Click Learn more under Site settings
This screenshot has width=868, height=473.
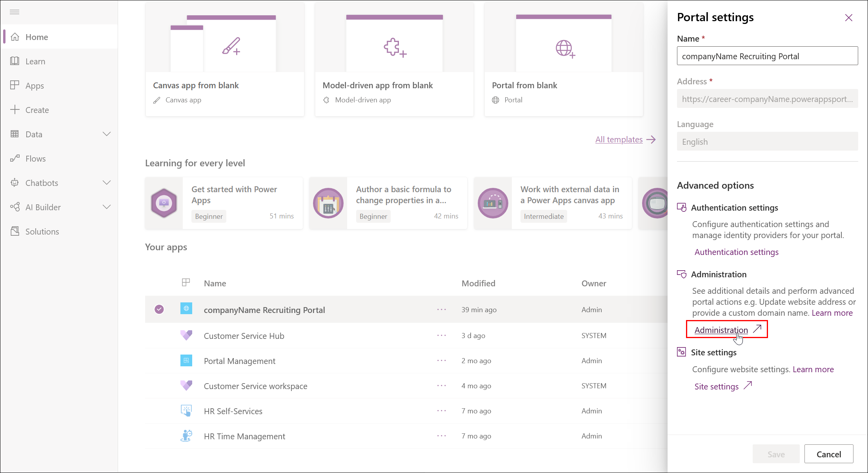[x=813, y=369]
